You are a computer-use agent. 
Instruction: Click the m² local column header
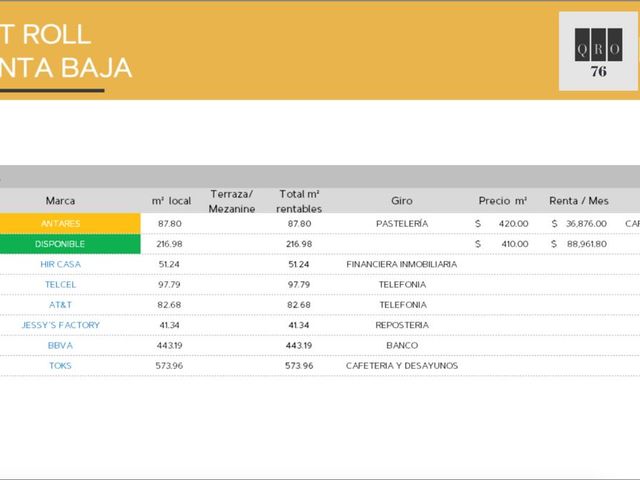171,201
